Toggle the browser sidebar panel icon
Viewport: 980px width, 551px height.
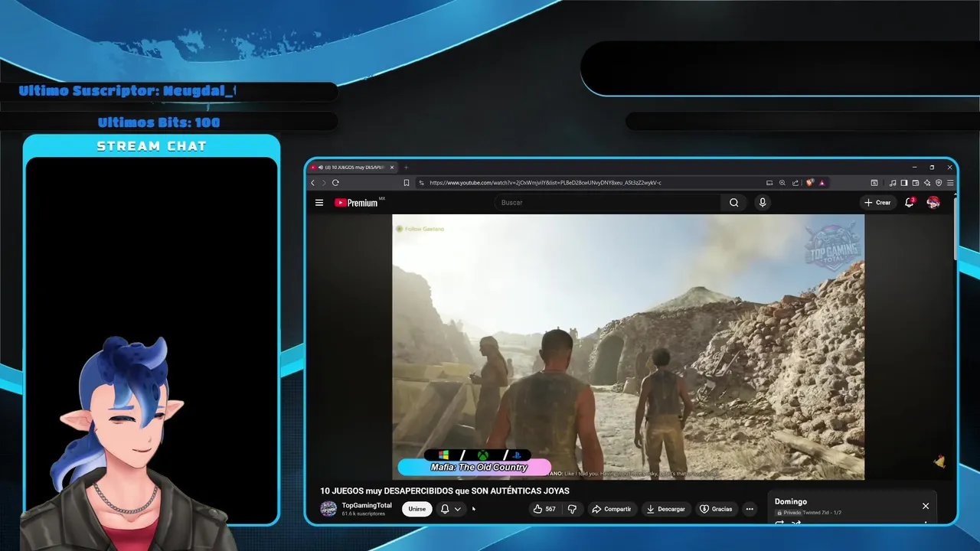[x=904, y=183]
